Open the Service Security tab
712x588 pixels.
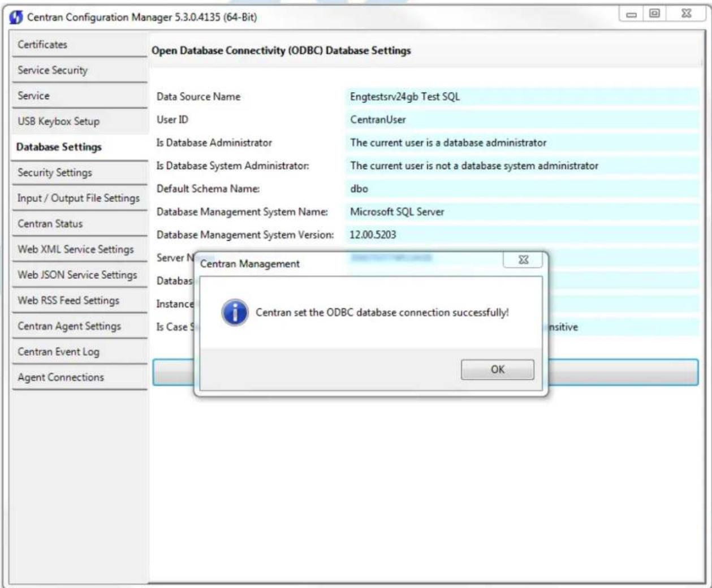pos(79,70)
